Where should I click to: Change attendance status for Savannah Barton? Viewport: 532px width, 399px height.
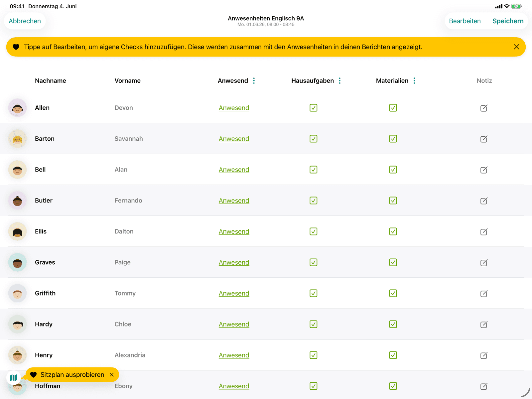tap(234, 139)
